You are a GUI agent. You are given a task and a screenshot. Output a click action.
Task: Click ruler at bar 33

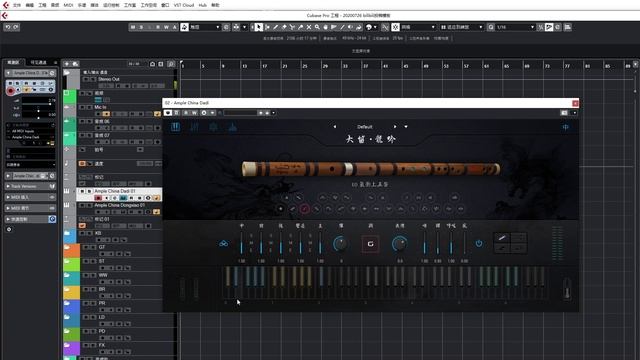point(345,66)
